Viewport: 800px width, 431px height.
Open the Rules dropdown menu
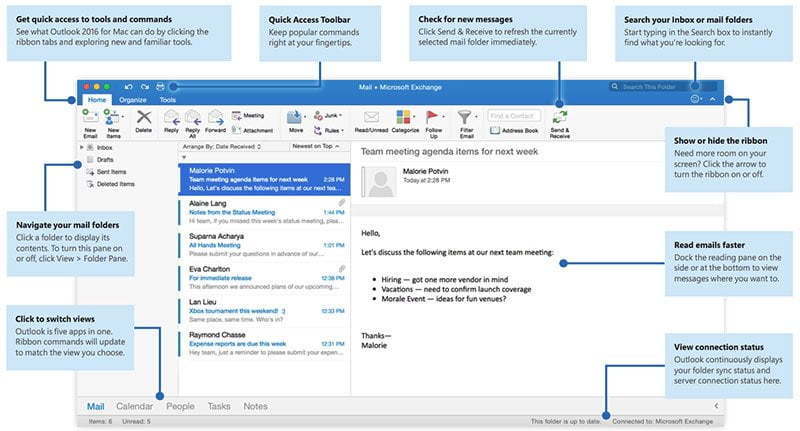331,130
